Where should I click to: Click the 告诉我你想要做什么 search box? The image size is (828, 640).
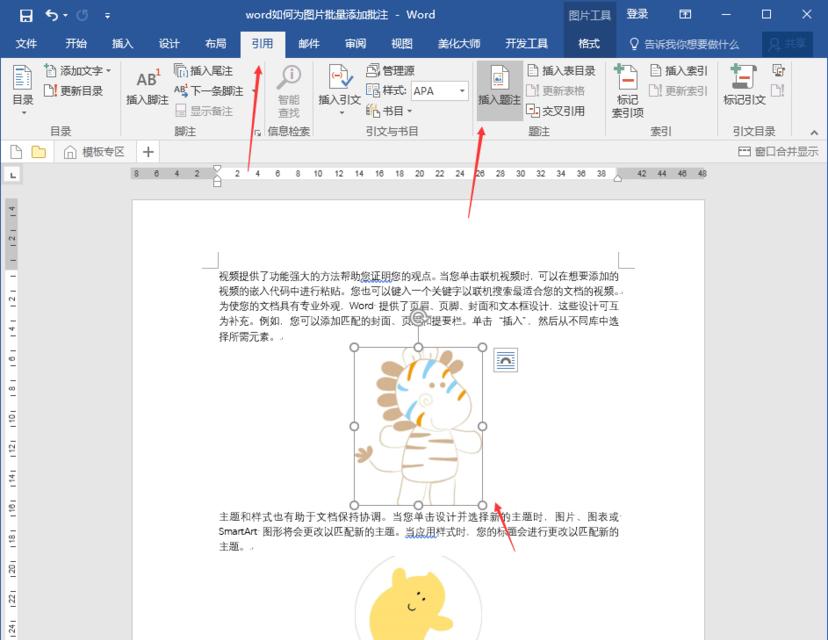click(684, 44)
